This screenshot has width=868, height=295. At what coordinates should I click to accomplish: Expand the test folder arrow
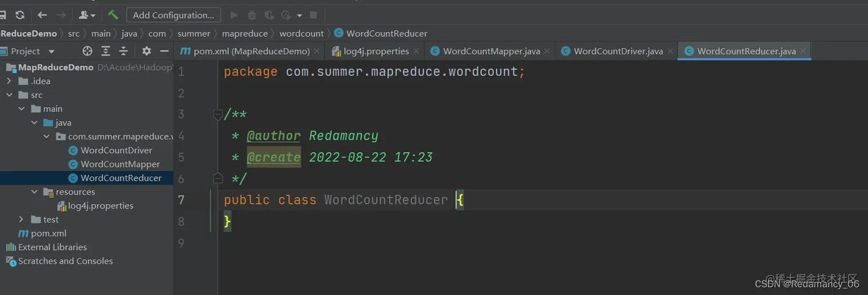coord(22,219)
